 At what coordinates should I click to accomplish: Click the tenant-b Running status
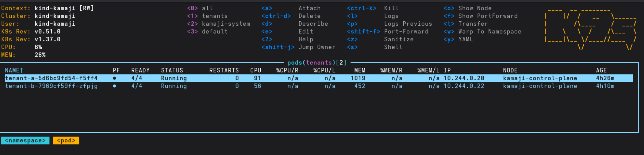point(174,86)
